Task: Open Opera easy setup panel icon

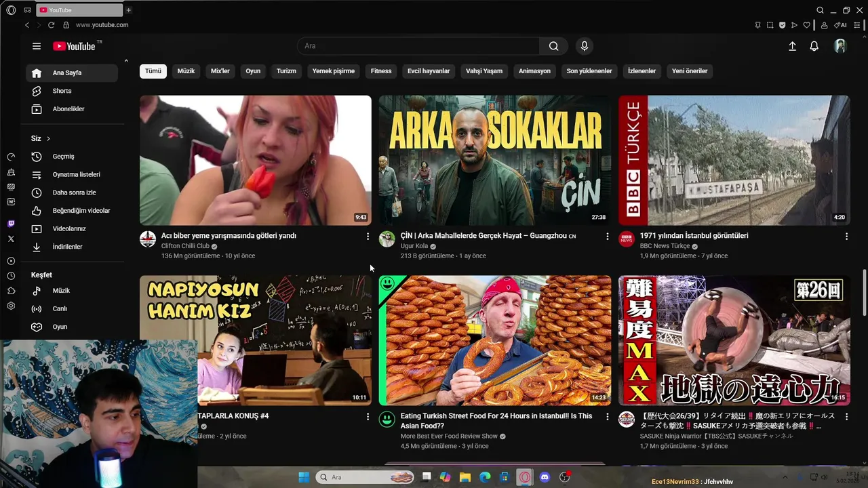Action: tap(857, 25)
